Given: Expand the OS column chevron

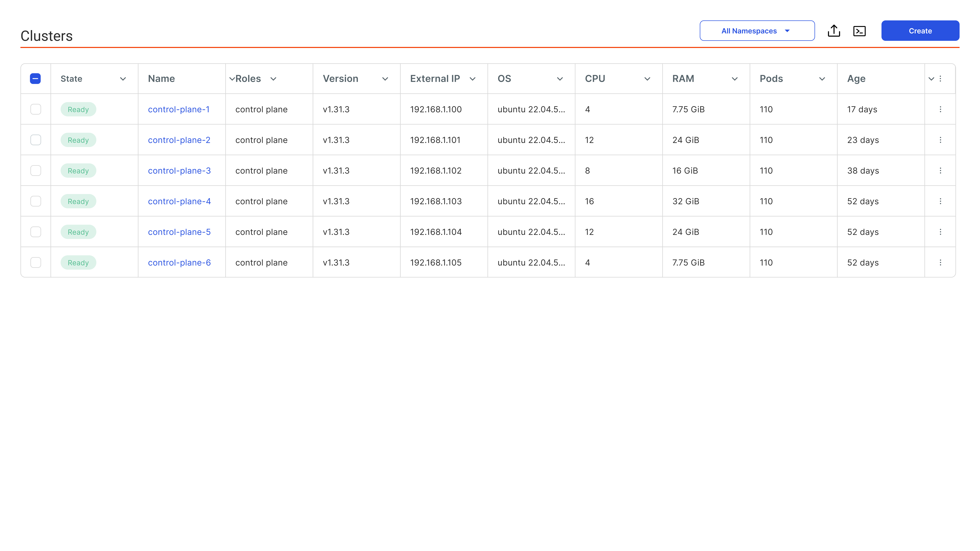Looking at the screenshot, I should (560, 79).
